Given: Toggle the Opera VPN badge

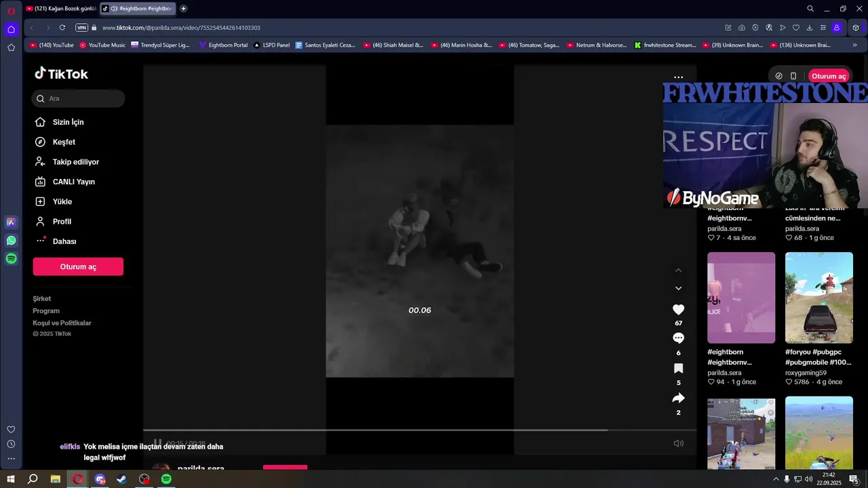Looking at the screenshot, I should pyautogui.click(x=81, y=28).
